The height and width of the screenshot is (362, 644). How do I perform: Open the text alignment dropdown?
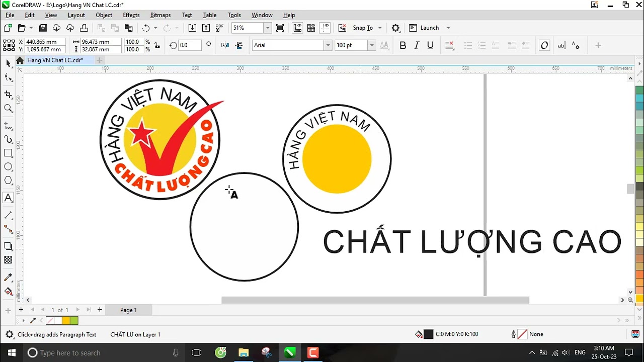[x=449, y=45]
